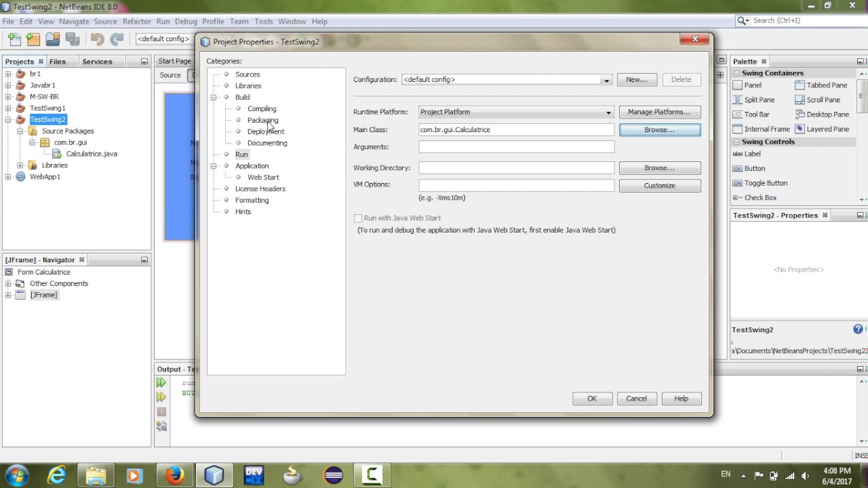Click the Undo toolbar icon
The height and width of the screenshot is (488, 868).
(x=97, y=39)
